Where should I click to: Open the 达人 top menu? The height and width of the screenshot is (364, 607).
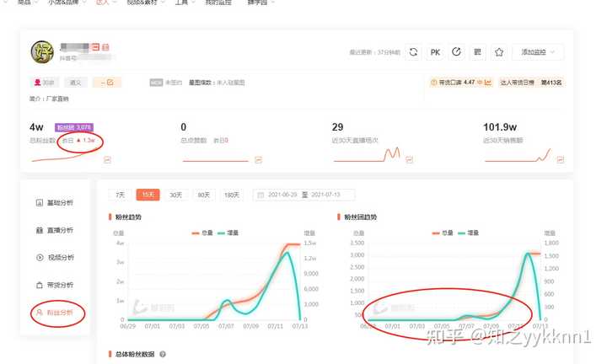point(105,3)
